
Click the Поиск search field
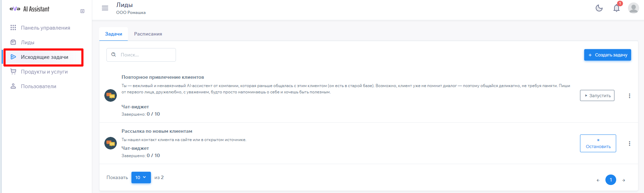[144, 55]
